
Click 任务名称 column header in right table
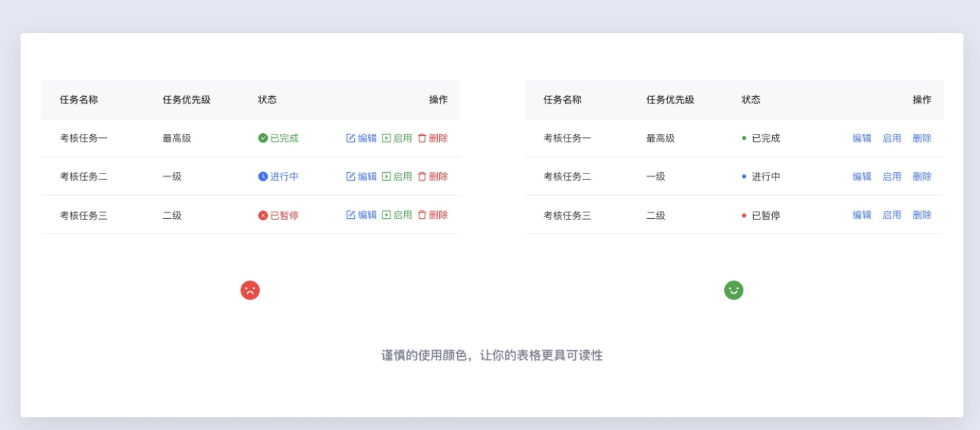[563, 100]
